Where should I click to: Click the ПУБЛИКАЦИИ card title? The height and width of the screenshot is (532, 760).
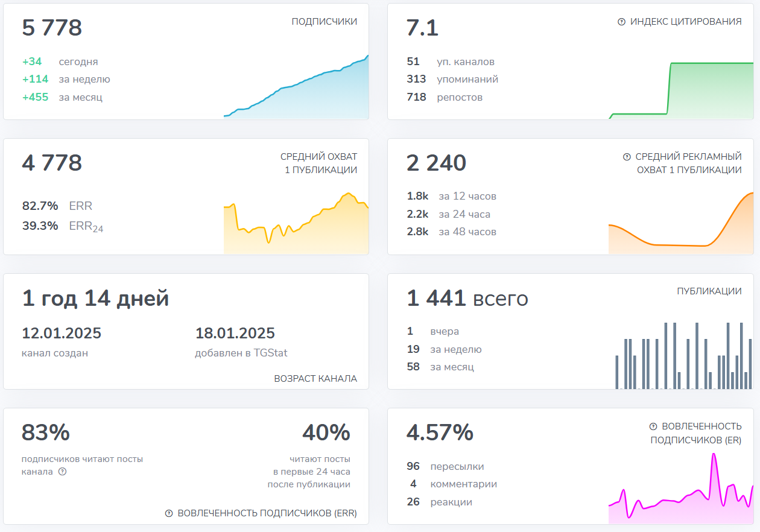(709, 291)
